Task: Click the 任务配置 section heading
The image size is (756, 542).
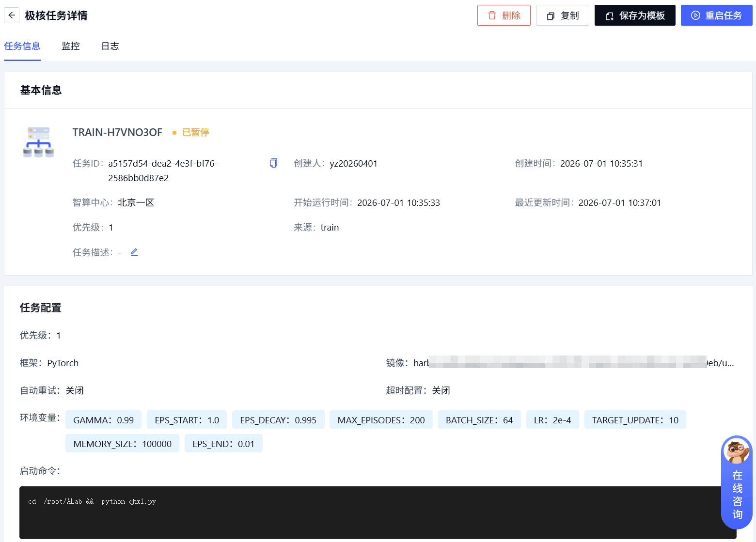Action: coord(41,308)
